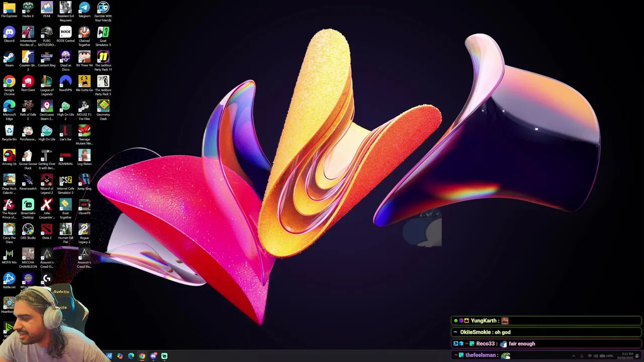Open Goat Simulator 3
The image size is (644, 362).
(103, 37)
